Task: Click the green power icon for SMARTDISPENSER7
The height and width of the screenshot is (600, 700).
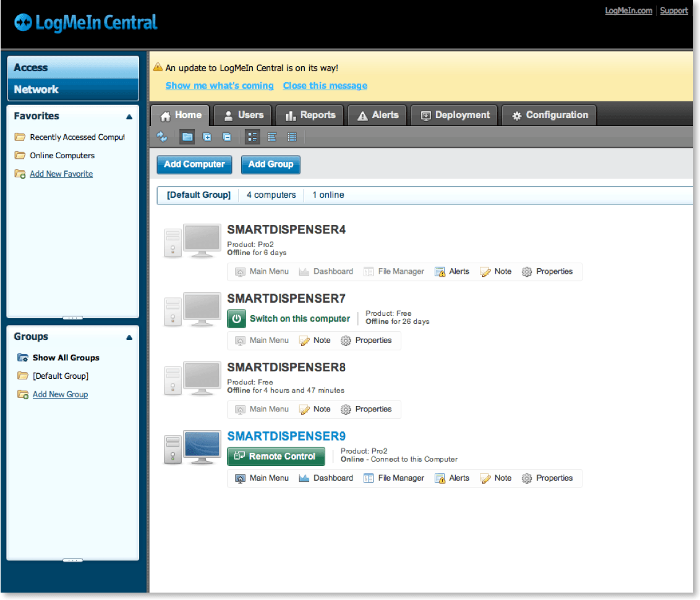Action: (237, 319)
